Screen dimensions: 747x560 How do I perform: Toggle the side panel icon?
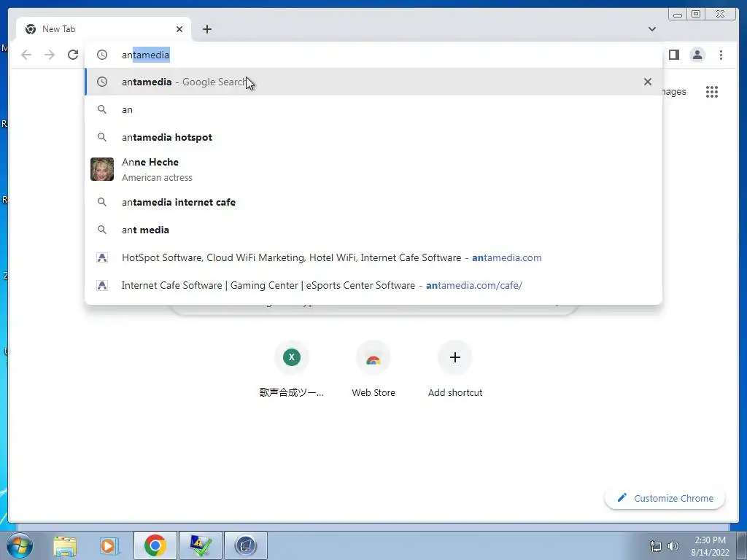[673, 55]
